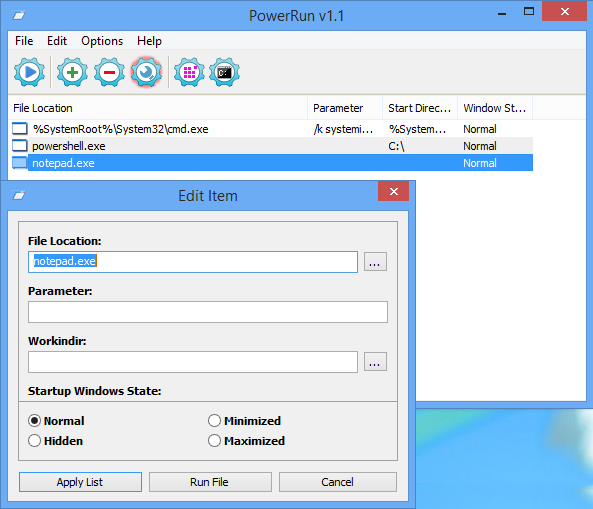The image size is (593, 509).
Task: Click the cmd.exe row icon in list
Action: coord(20,129)
